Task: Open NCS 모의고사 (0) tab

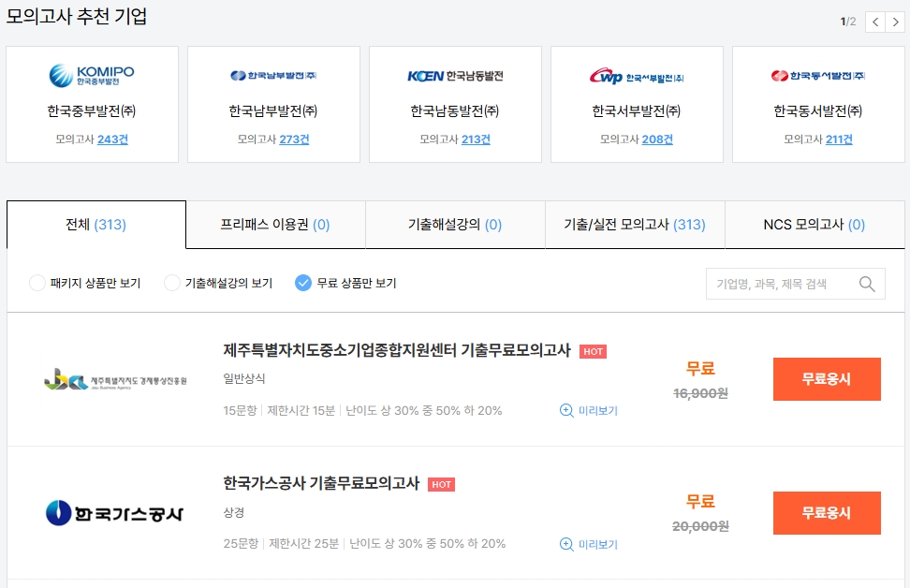Action: click(x=815, y=225)
